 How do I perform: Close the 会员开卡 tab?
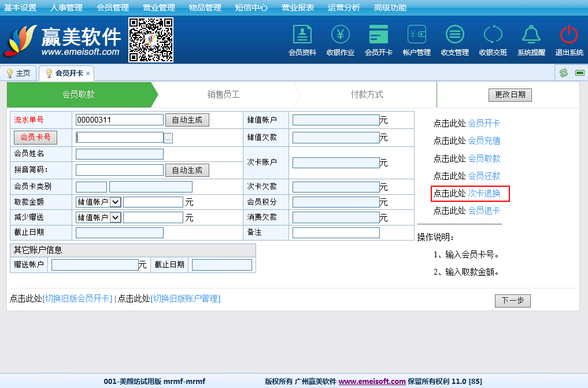click(88, 73)
